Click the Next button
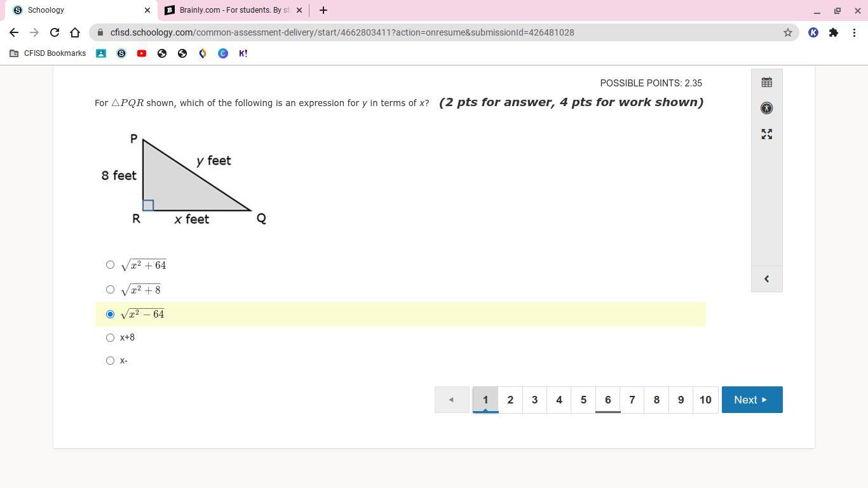868x488 pixels. pyautogui.click(x=752, y=400)
